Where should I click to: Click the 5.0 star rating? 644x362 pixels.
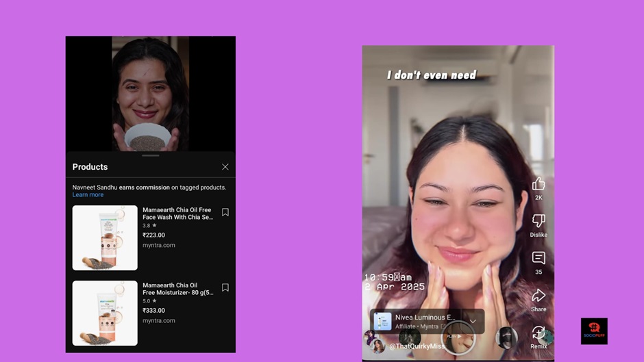point(149,301)
